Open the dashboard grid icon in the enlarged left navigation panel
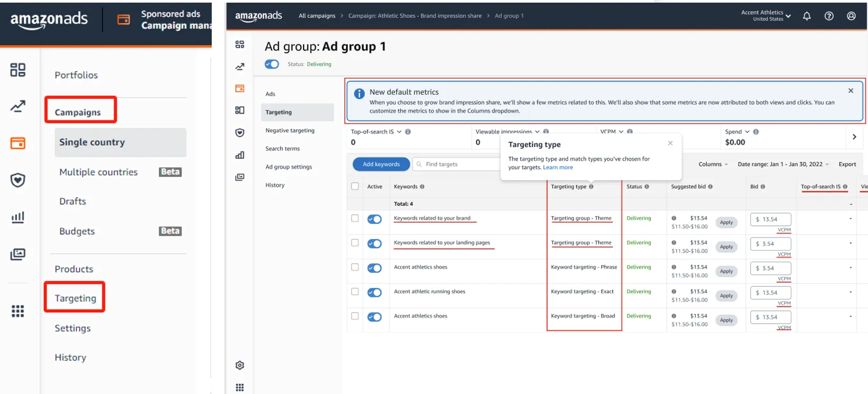The image size is (868, 394). (x=18, y=70)
